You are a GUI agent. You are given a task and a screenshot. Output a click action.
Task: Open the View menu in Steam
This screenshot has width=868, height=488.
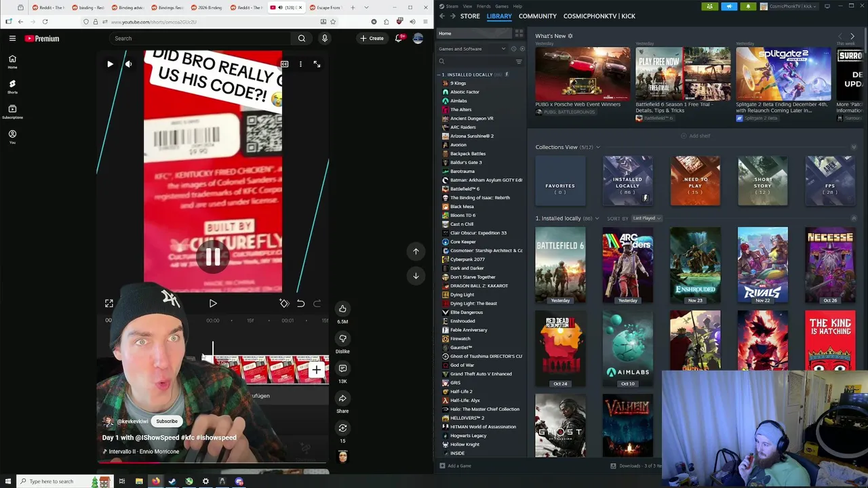[x=467, y=6]
